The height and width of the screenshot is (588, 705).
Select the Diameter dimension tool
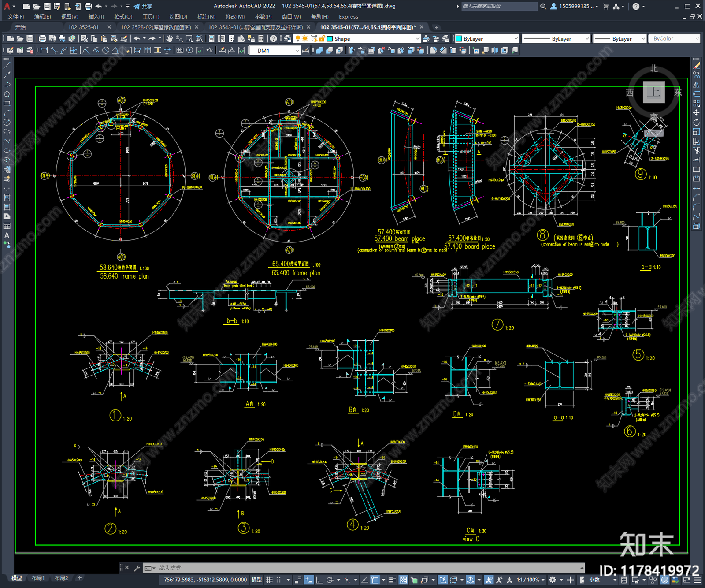106,50
